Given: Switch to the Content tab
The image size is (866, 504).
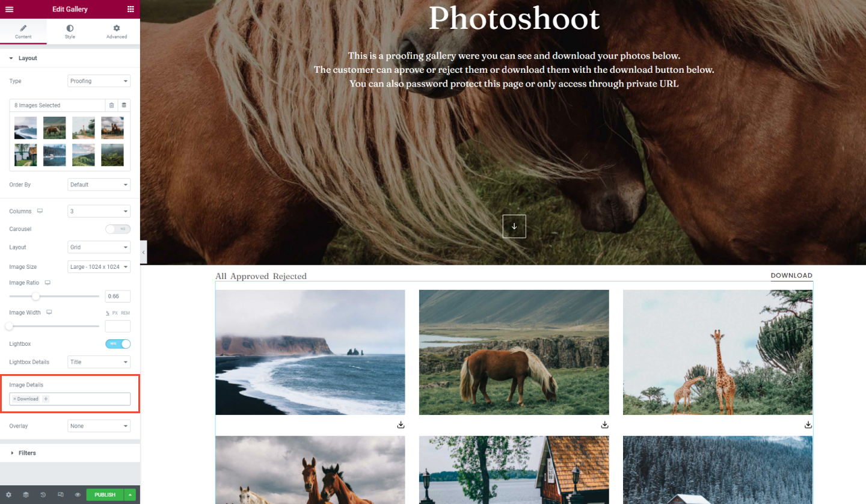Looking at the screenshot, I should [x=23, y=32].
